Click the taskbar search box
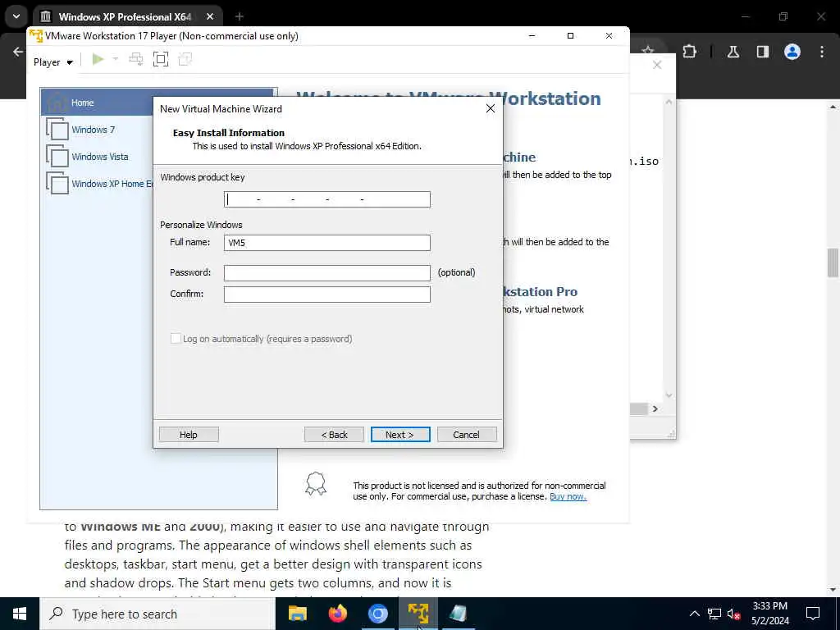This screenshot has width=840, height=630. click(x=157, y=614)
